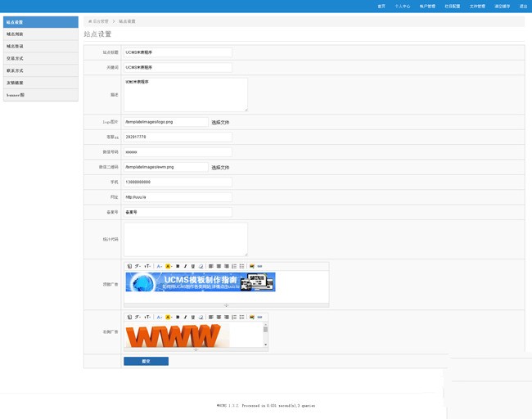This screenshot has width=532, height=419.
Task: Open banner图 in left sidebar
Action: 41,95
